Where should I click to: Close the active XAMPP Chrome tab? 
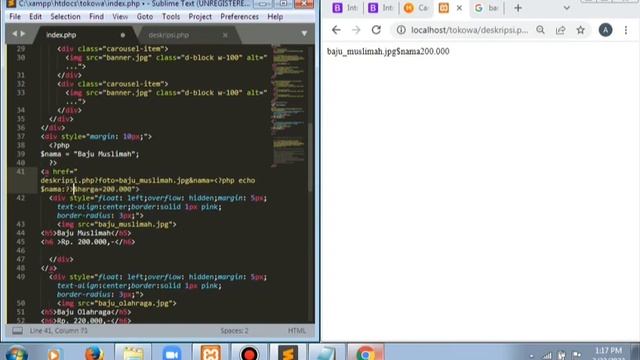(x=459, y=8)
